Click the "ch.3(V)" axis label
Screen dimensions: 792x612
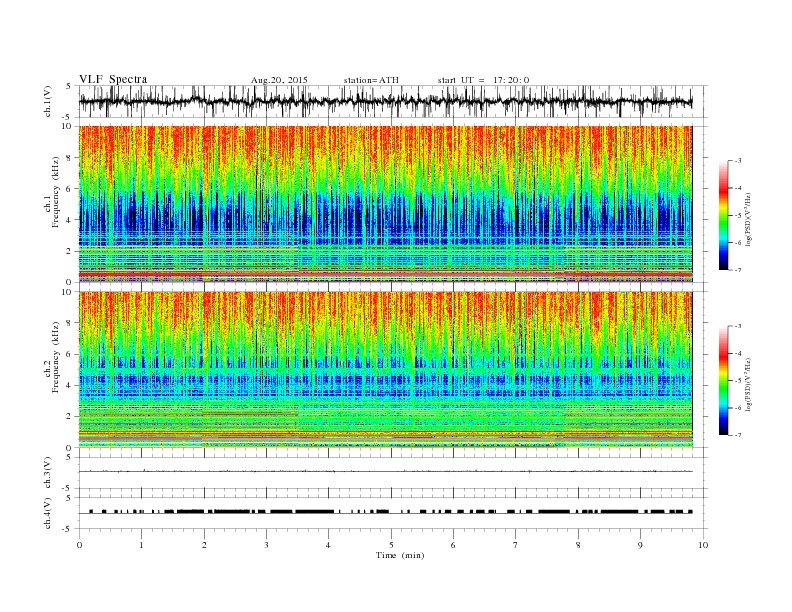pos(48,473)
